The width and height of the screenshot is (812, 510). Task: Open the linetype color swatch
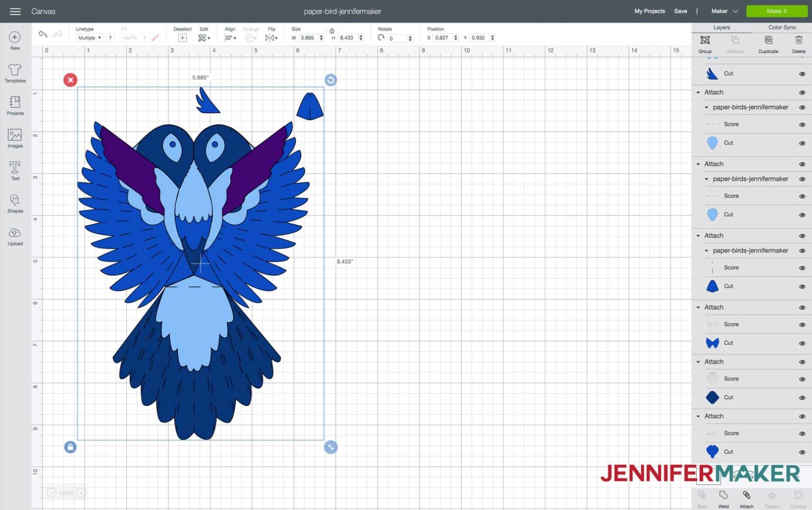[155, 38]
